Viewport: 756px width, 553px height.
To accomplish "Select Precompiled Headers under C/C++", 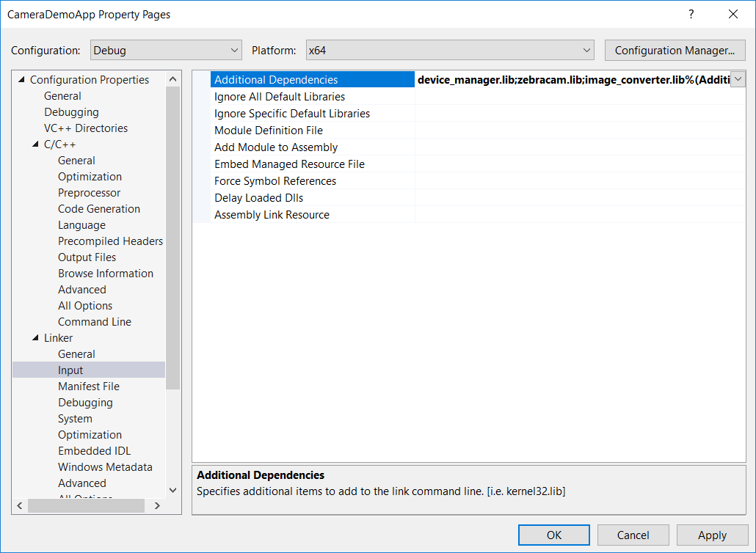I will 110,241.
